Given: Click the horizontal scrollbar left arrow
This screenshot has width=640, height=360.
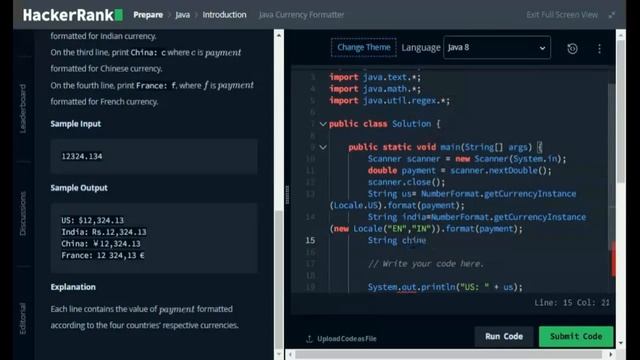Looking at the screenshot, I should (x=290, y=354).
